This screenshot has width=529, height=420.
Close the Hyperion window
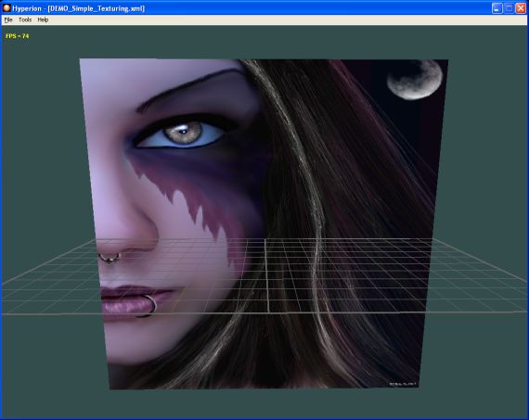[x=521, y=8]
